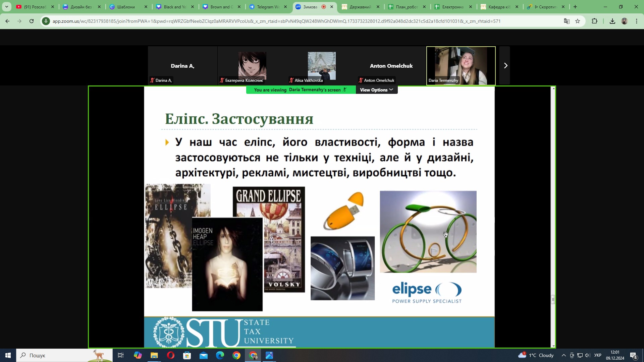Click the Пошук taskbar search box
This screenshot has height=362, width=644.
pos(64,355)
